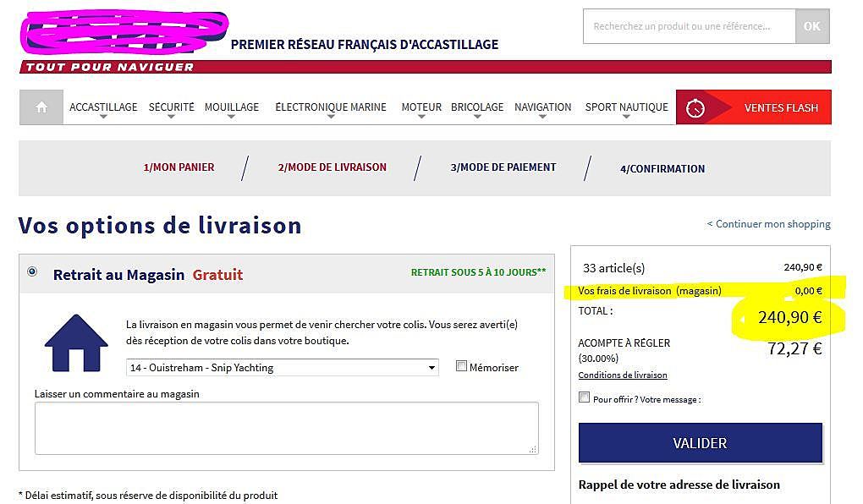Select the Retrait au Magasin radio button

pos(32,271)
